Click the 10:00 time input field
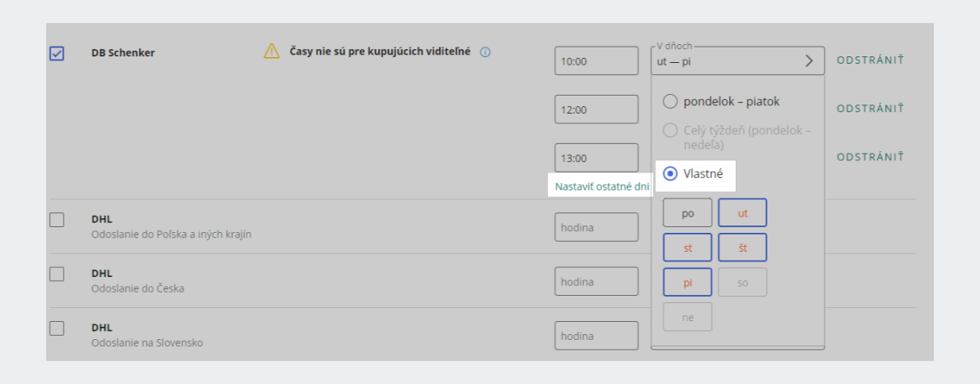 [x=596, y=60]
